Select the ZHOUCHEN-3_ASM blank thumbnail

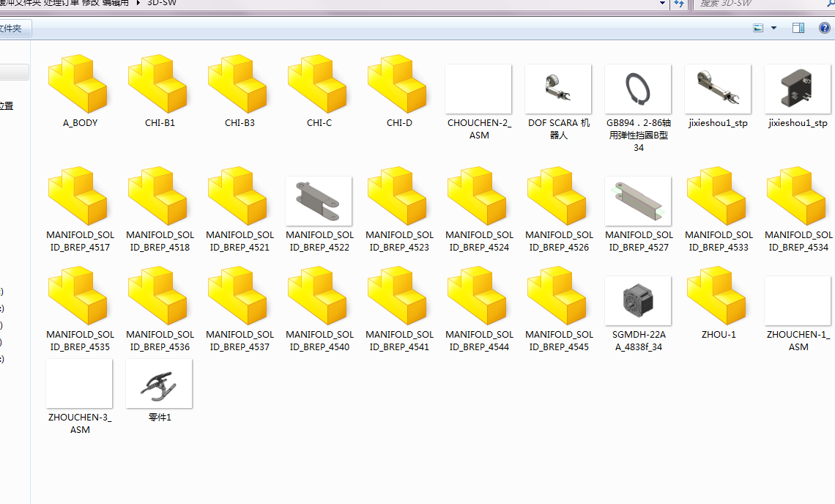point(79,384)
